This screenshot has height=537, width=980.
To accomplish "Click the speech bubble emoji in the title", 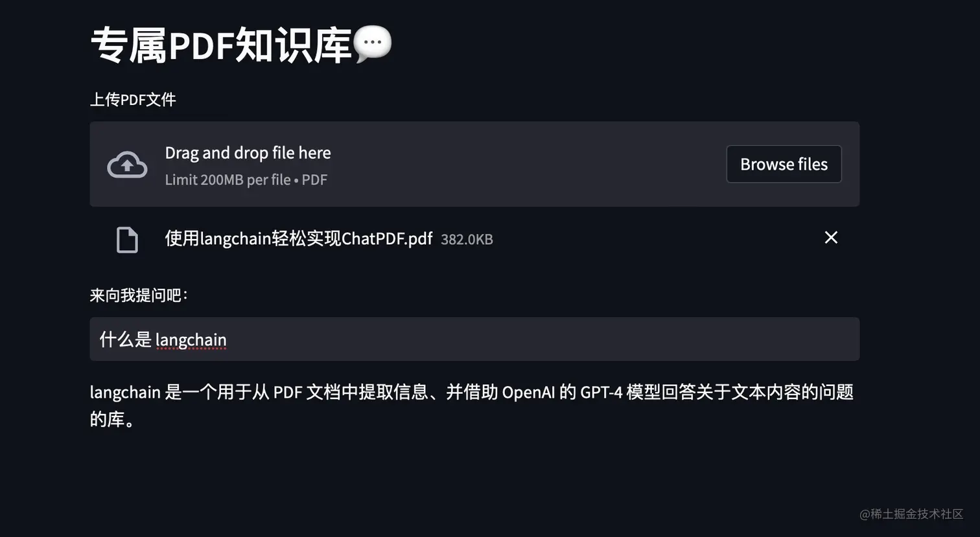I will 373,43.
